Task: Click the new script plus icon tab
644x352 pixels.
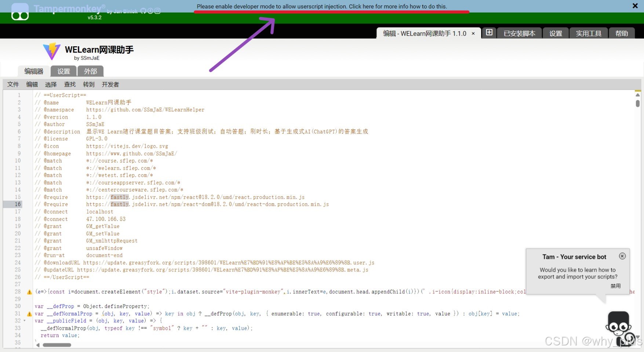Action: (489, 33)
